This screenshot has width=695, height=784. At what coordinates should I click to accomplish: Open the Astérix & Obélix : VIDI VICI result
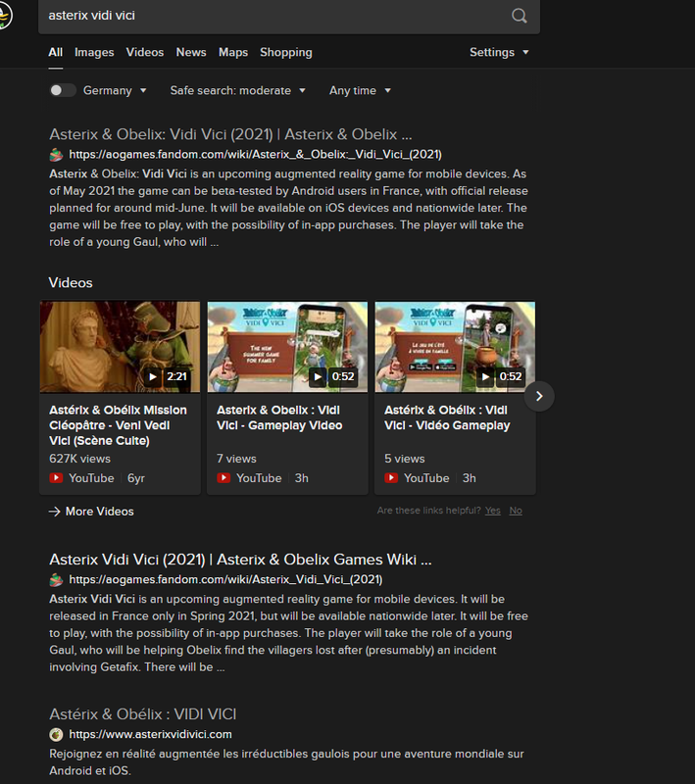pos(142,714)
